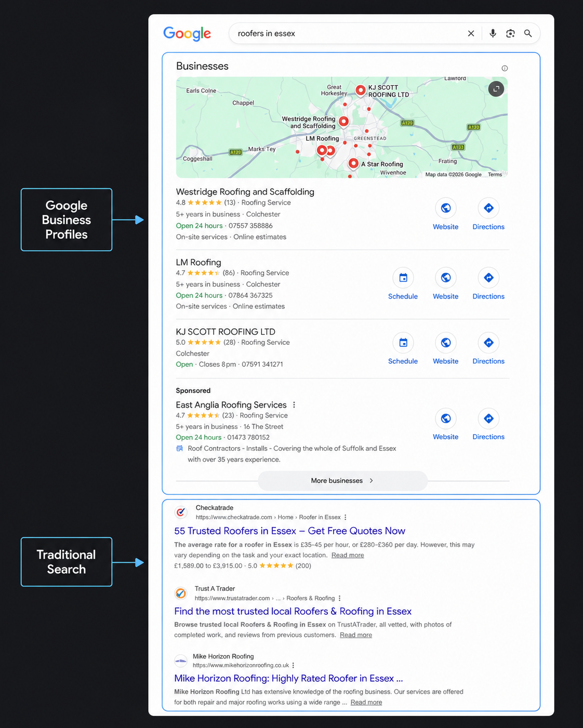Expand the map to full view
This screenshot has height=728, width=583.
point(496,89)
